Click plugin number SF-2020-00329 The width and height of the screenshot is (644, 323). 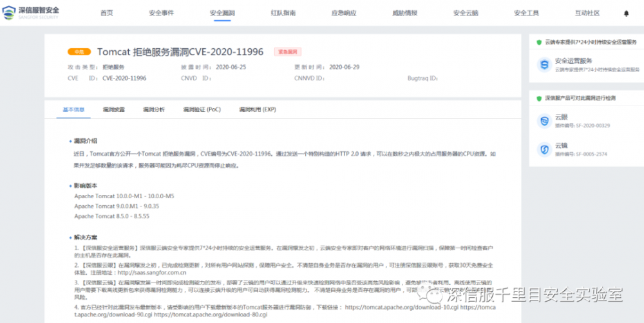coord(592,125)
